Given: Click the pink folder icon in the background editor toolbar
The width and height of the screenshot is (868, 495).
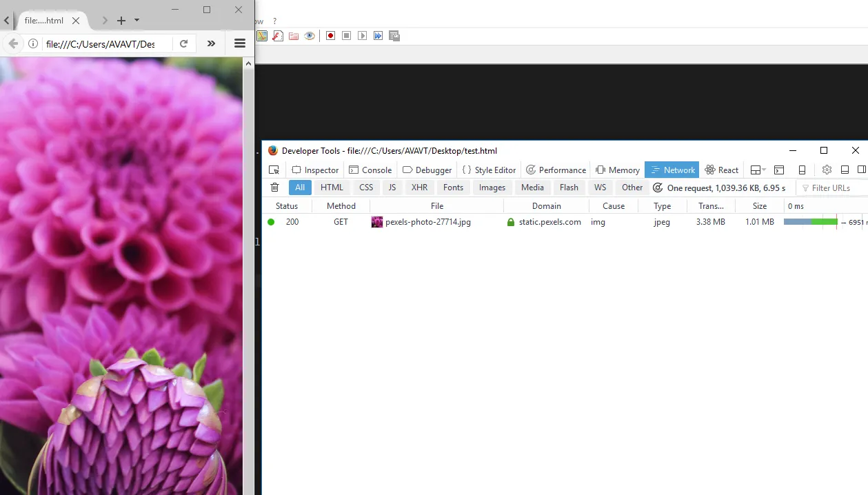Looking at the screenshot, I should pos(294,36).
